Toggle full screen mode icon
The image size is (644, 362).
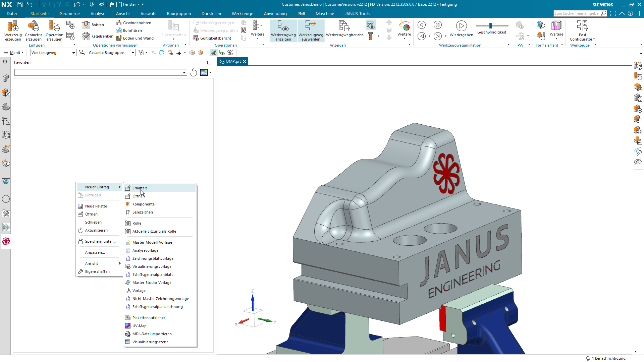[613, 13]
